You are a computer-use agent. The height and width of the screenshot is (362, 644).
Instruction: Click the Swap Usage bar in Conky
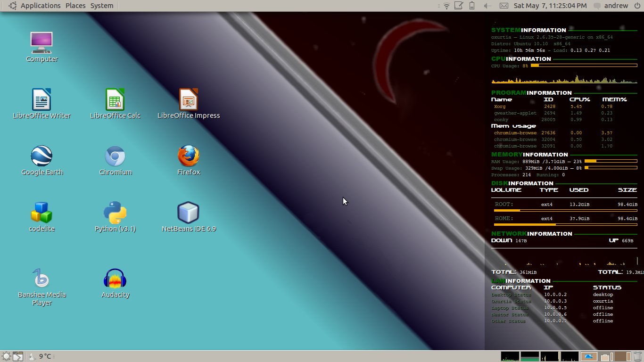611,168
